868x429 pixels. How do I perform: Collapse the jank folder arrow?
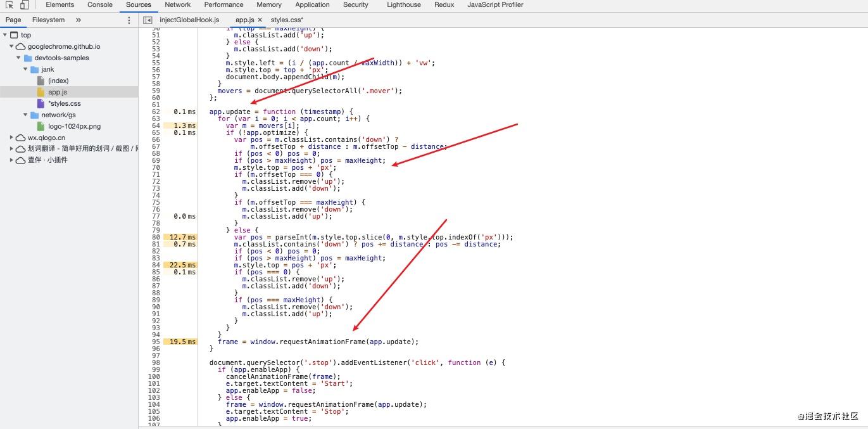coord(26,70)
